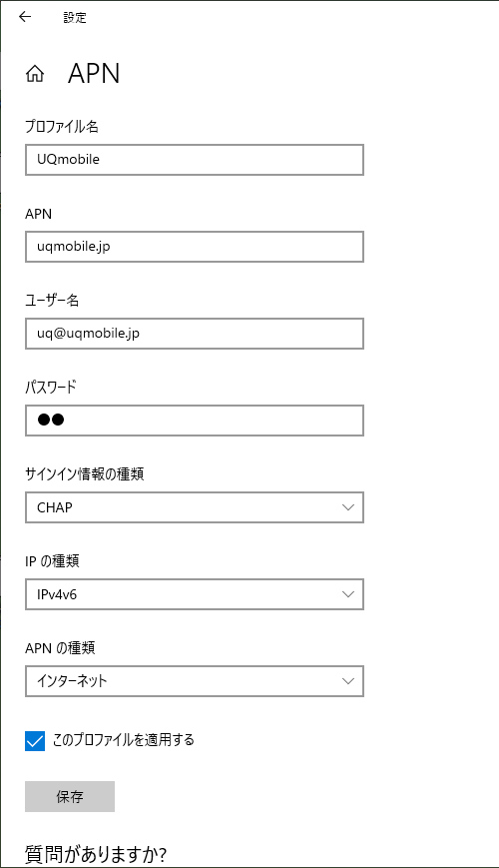Go to Settings home via house icon

(35, 74)
